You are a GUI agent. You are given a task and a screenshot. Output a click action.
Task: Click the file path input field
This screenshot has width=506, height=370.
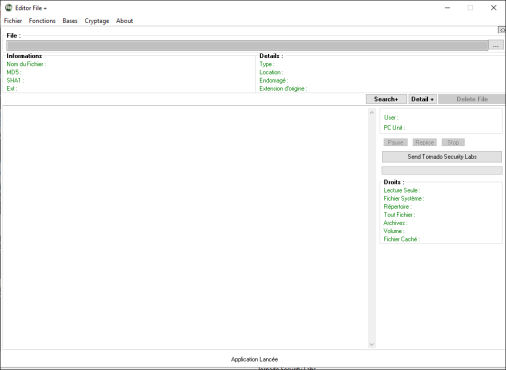[x=247, y=46]
